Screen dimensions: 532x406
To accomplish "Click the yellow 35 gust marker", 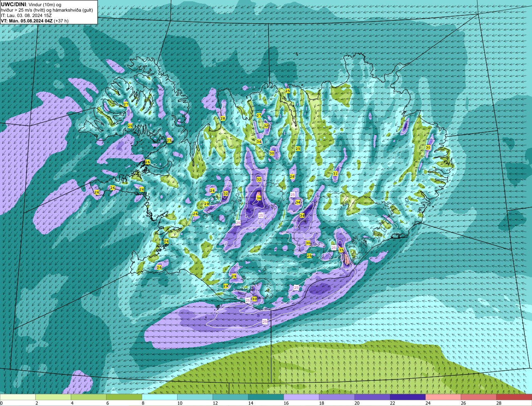I will click(x=341, y=250).
